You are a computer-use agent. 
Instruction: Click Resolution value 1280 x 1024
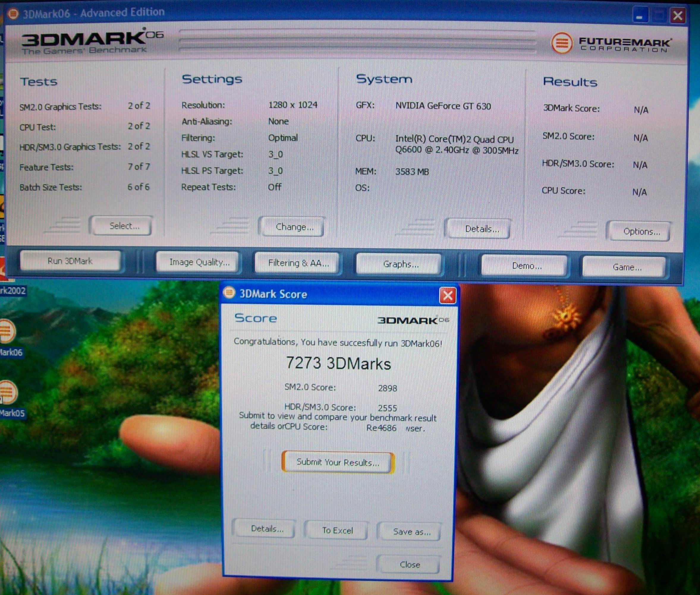(292, 105)
